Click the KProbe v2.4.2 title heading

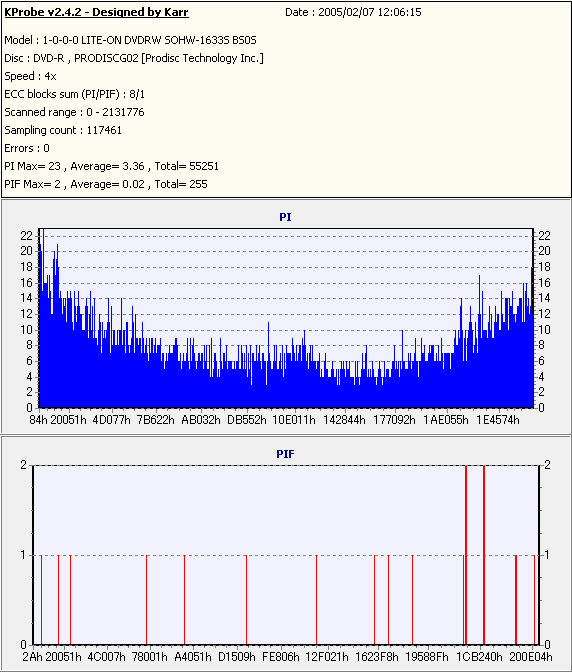click(96, 12)
